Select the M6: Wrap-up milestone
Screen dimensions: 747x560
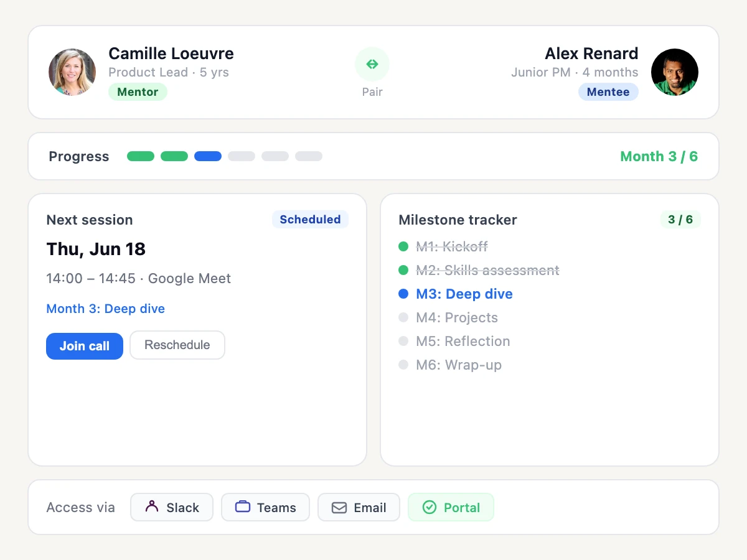[459, 365]
